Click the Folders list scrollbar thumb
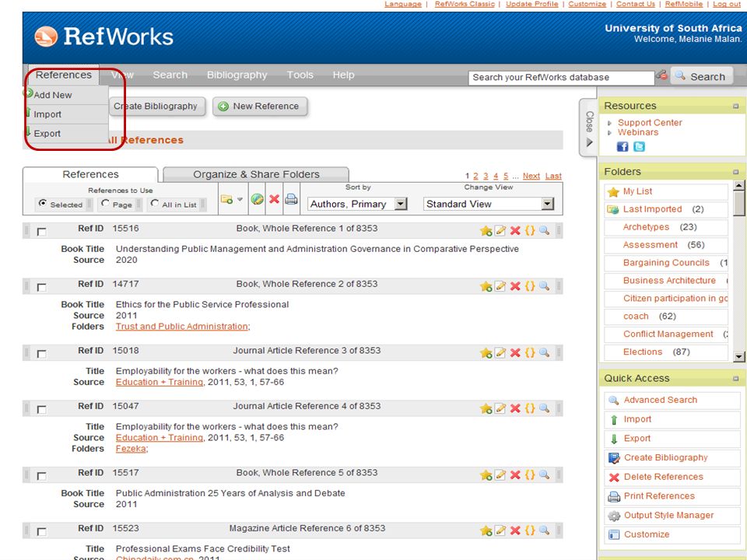The image size is (747, 560). 739,203
